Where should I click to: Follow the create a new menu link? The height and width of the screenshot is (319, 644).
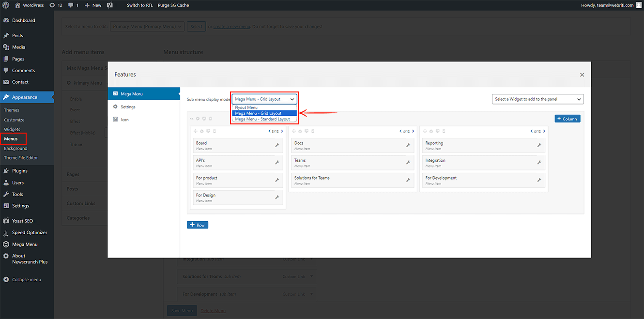[232, 27]
